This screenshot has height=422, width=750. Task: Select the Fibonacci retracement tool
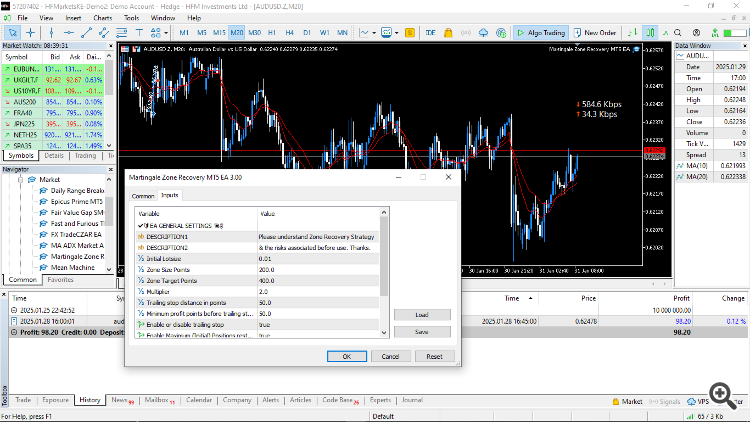click(121, 33)
